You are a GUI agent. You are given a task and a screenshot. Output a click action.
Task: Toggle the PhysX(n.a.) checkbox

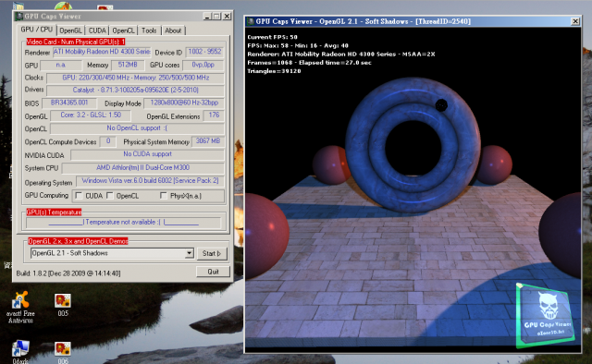pos(164,195)
